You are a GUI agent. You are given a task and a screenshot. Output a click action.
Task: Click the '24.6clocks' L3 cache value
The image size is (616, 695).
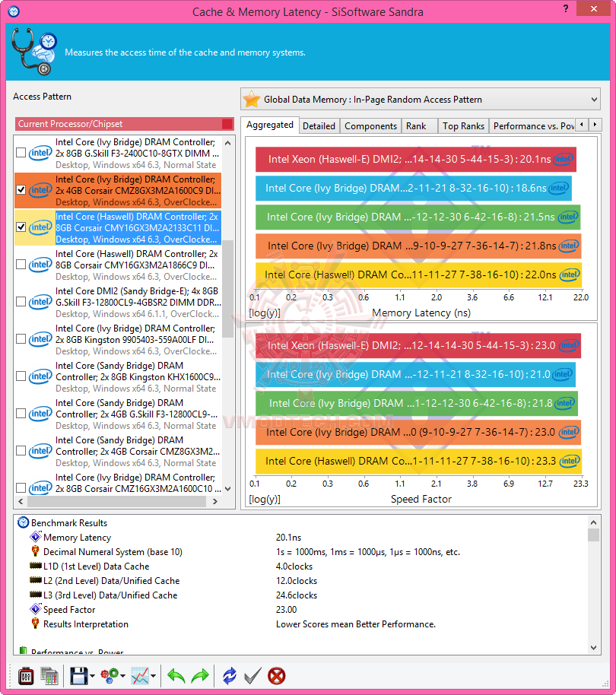(297, 595)
